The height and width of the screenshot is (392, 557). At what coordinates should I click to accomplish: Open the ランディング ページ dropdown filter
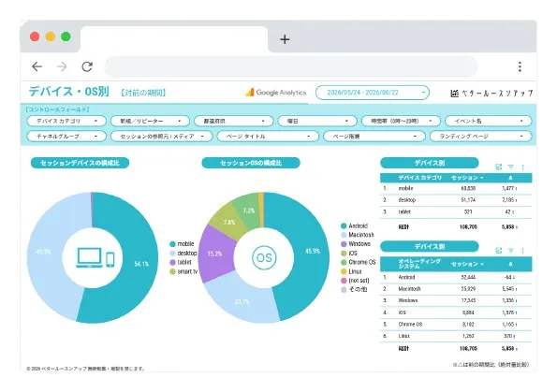481,137
